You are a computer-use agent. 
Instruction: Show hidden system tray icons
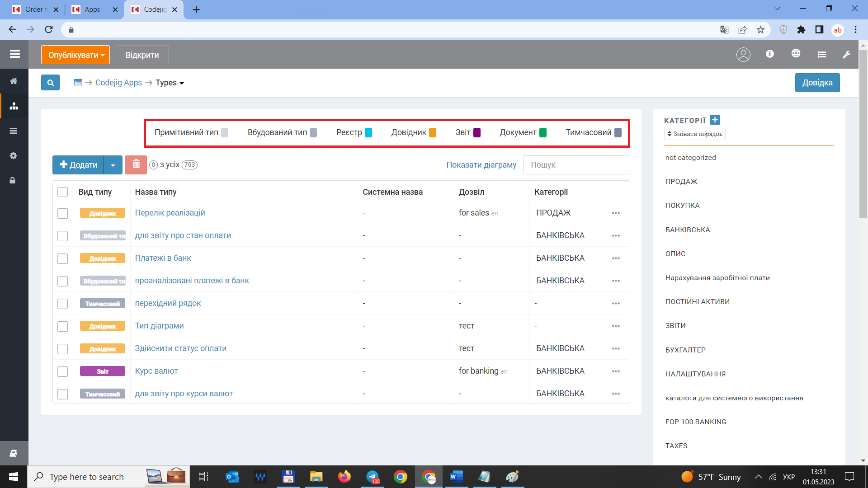[x=759, y=477]
